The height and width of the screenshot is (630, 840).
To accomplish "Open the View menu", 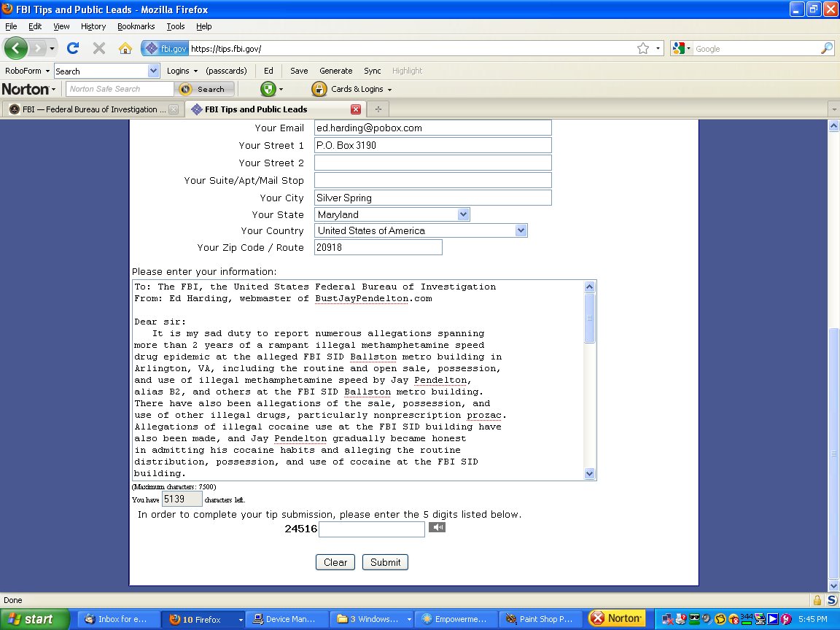I will pos(61,26).
